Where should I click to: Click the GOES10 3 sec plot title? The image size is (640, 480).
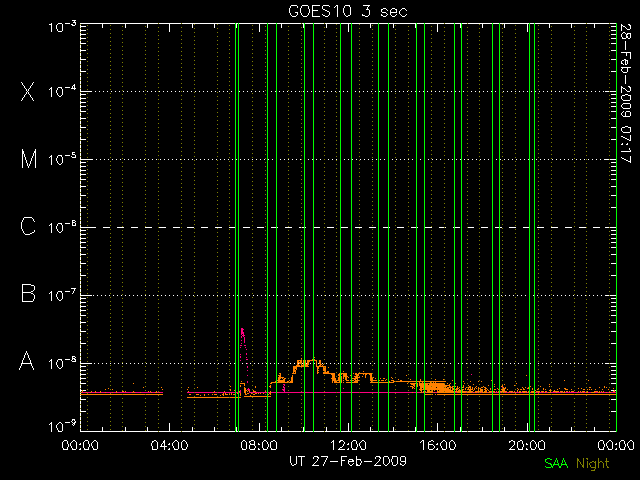(348, 11)
